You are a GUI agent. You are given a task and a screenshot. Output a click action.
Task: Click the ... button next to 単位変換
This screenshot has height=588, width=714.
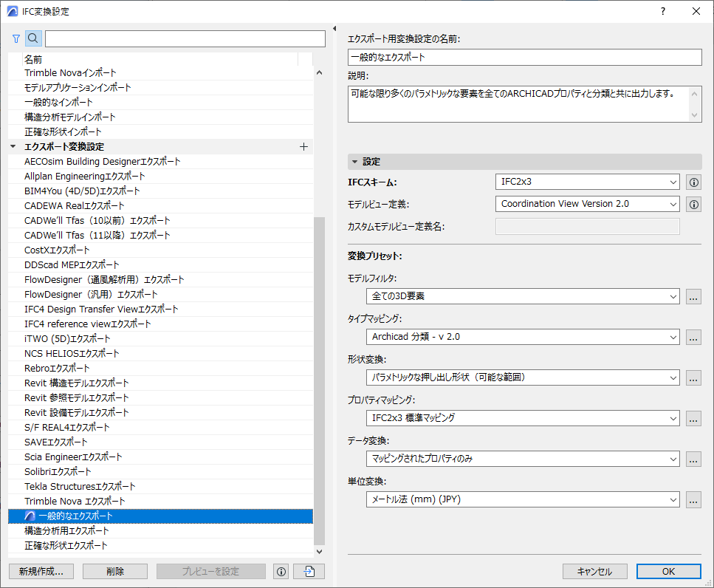coord(693,499)
